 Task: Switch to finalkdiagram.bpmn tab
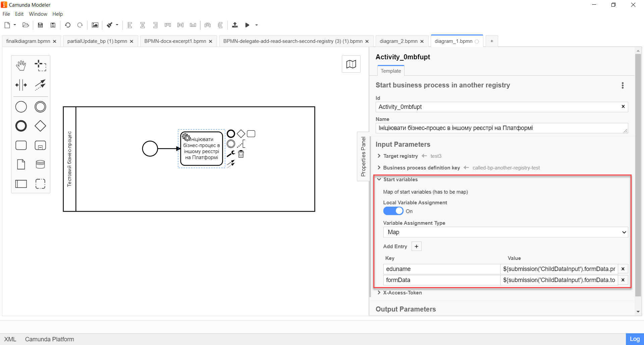click(x=28, y=41)
